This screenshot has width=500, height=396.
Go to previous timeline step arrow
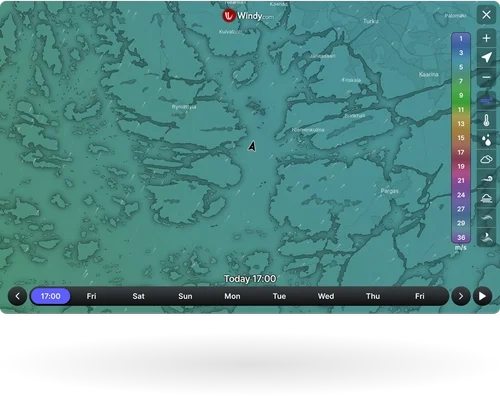pos(17,296)
